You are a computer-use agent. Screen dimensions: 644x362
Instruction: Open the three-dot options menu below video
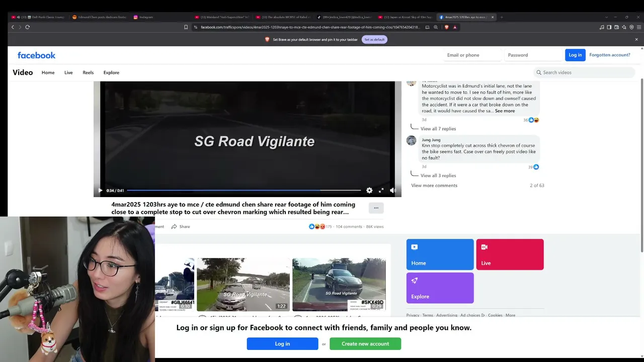click(376, 208)
